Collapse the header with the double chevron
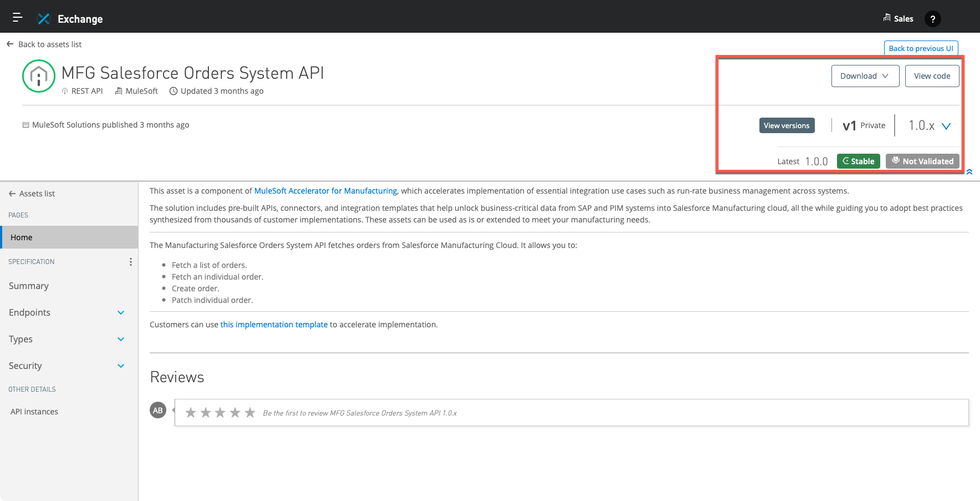The image size is (980, 501). pos(969,172)
